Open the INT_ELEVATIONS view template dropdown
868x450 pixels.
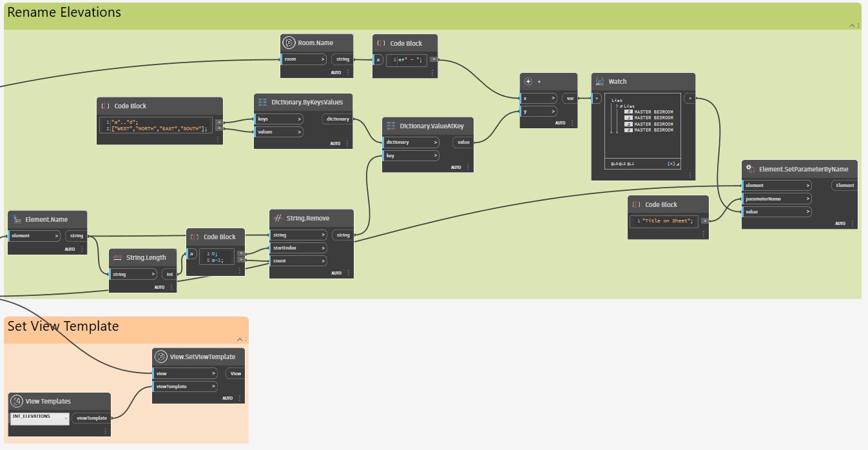[40, 418]
